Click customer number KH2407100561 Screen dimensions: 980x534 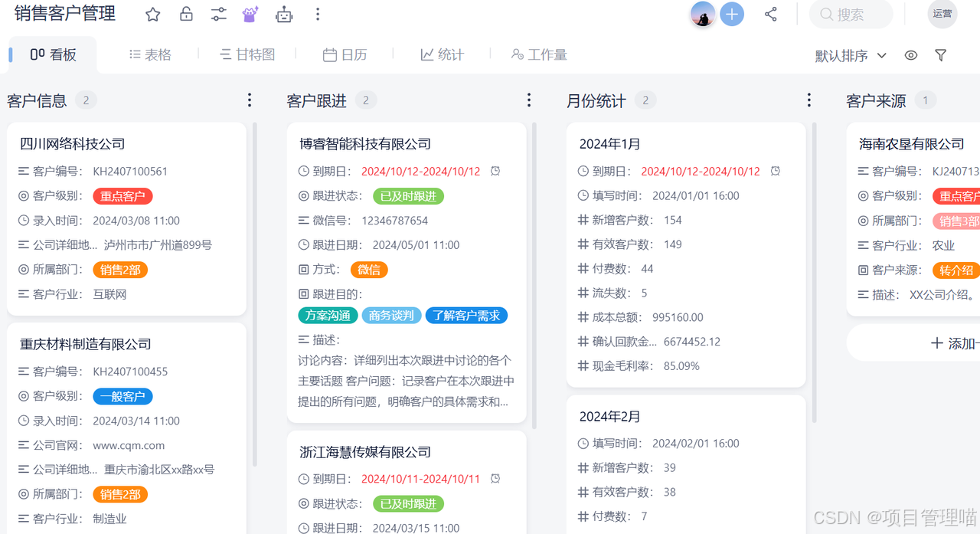[x=130, y=172]
